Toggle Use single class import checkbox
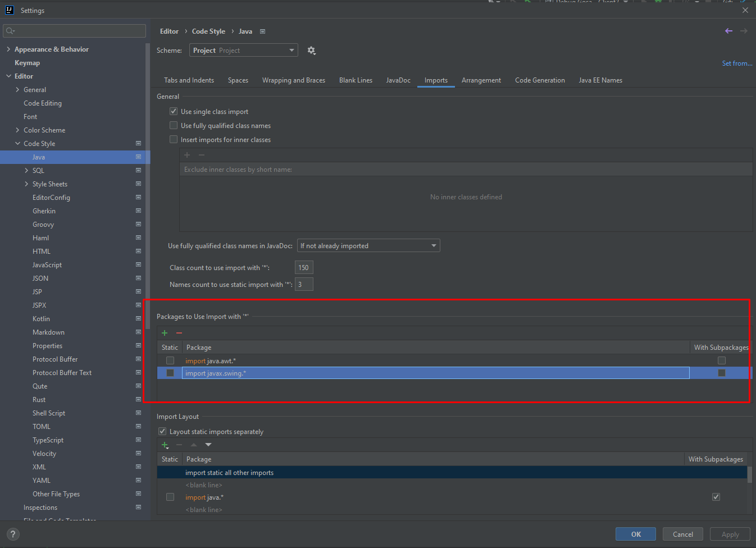 click(174, 111)
